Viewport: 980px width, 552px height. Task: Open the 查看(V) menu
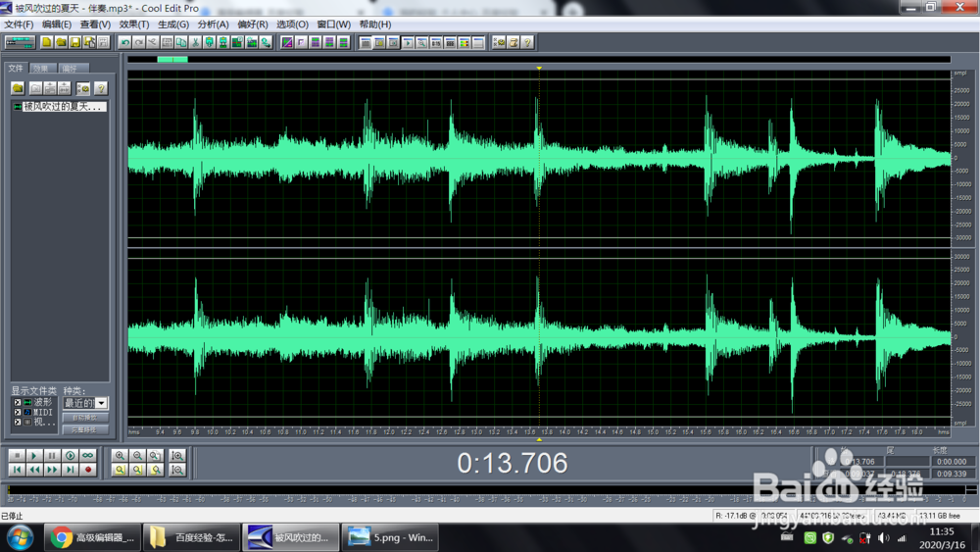(x=95, y=24)
